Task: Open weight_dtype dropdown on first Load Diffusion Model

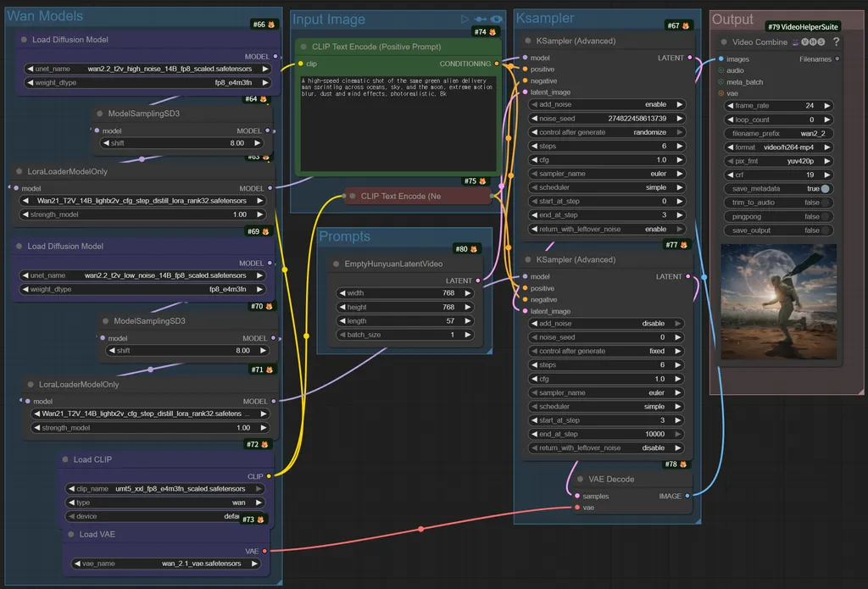Action: click(147, 82)
